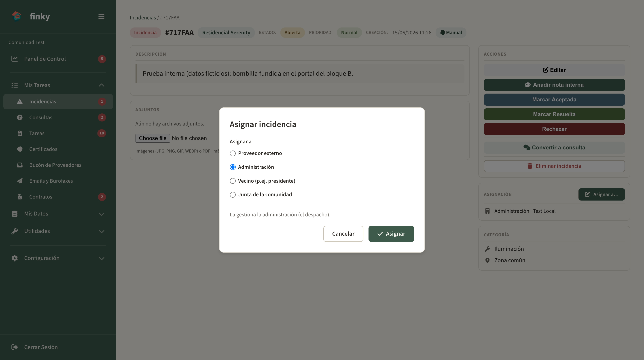644x360 pixels.
Task: Click the Mis Datos database icon
Action: [x=15, y=214]
